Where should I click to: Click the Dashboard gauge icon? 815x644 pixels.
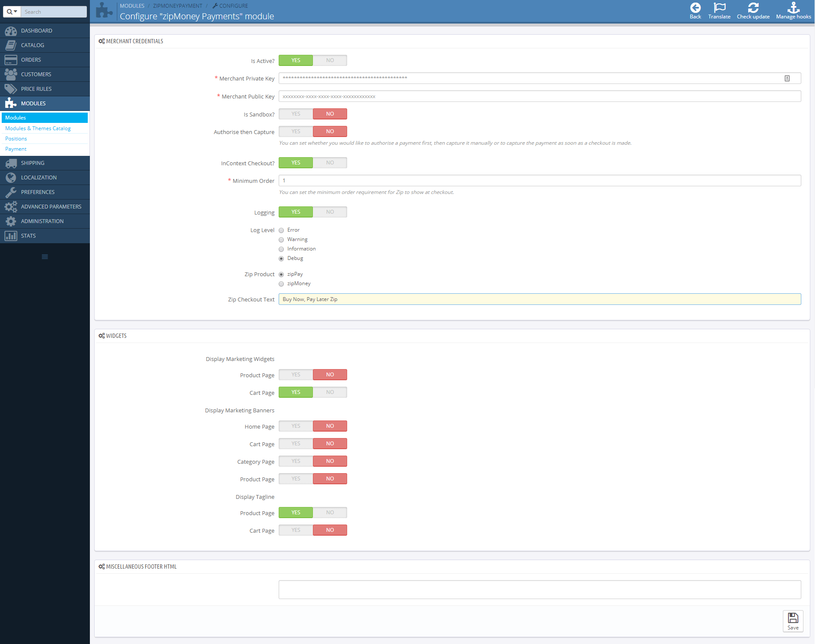(11, 31)
